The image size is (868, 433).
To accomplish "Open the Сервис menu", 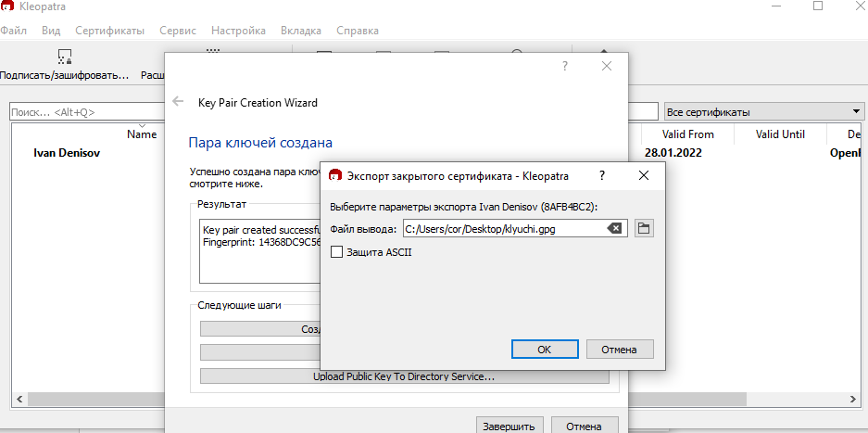I will (178, 31).
